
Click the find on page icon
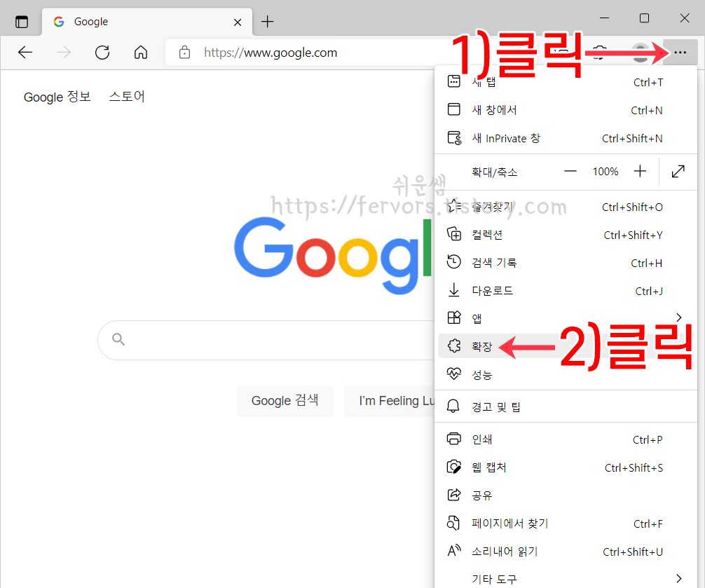[x=453, y=523]
